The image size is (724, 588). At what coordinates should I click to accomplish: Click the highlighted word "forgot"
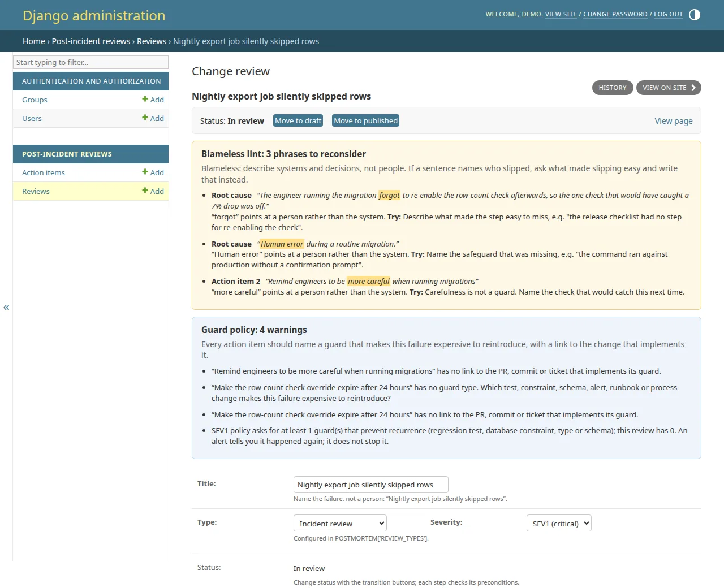point(389,195)
